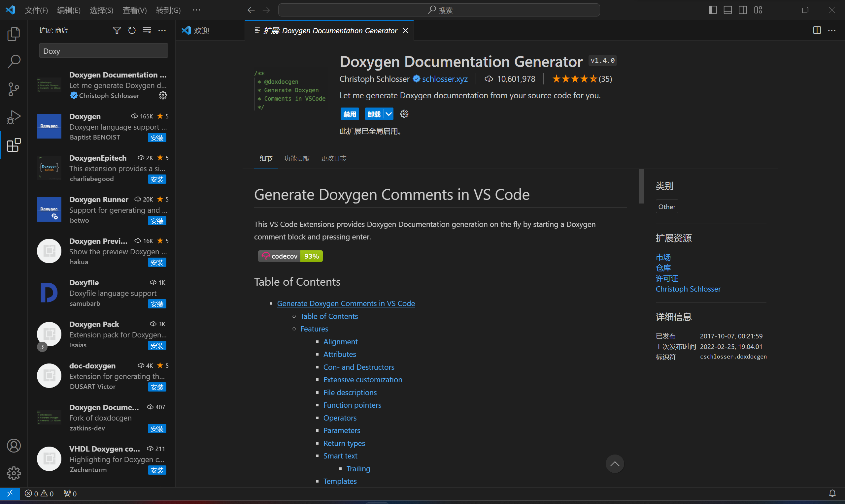845x504 pixels.
Task: Go forward with the navigation arrow
Action: 266,10
